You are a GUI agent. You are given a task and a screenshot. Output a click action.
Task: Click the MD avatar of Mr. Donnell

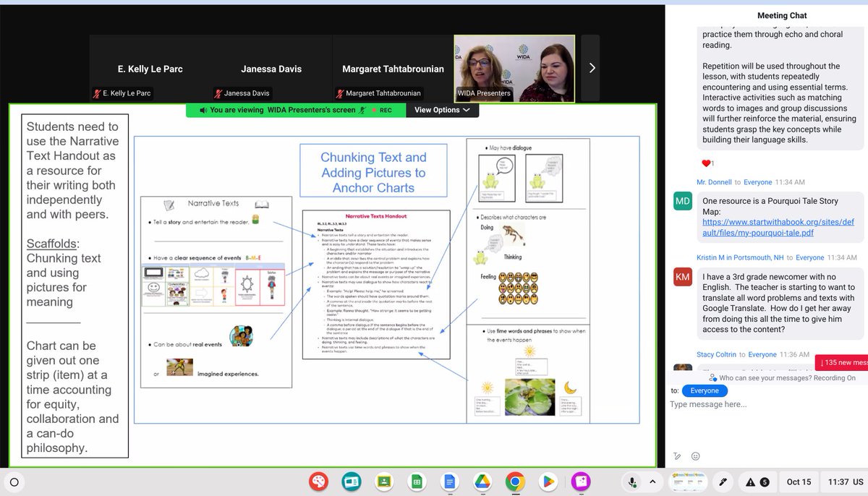coord(683,201)
